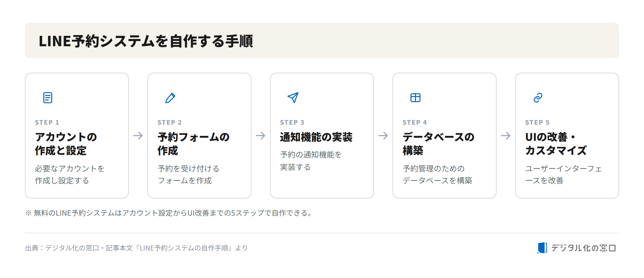Click the footnote starting with ※ 無料のLINE予約システム

pos(169,213)
